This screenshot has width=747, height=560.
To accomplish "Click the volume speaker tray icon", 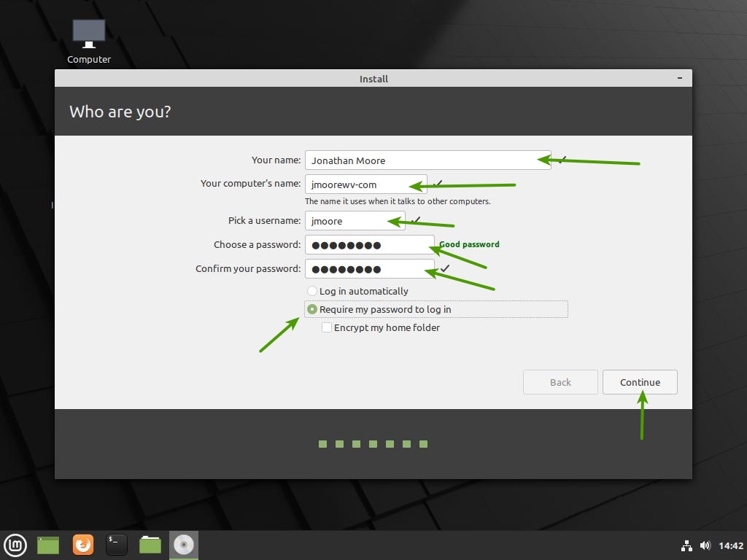I will coord(705,545).
